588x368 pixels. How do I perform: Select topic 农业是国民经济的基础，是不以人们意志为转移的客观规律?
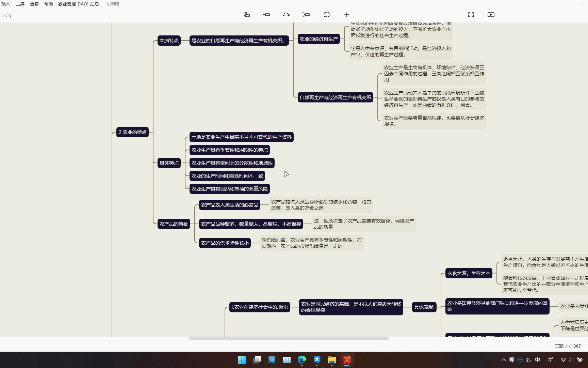point(351,307)
